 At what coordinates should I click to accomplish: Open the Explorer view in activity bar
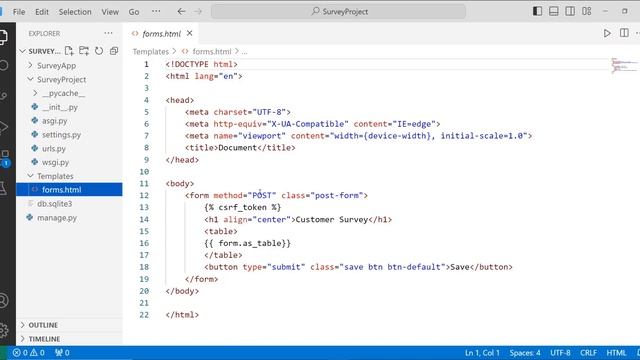click(3, 37)
